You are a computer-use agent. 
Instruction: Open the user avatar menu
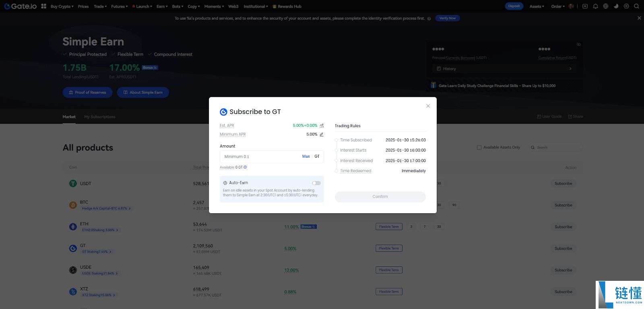[x=571, y=6]
